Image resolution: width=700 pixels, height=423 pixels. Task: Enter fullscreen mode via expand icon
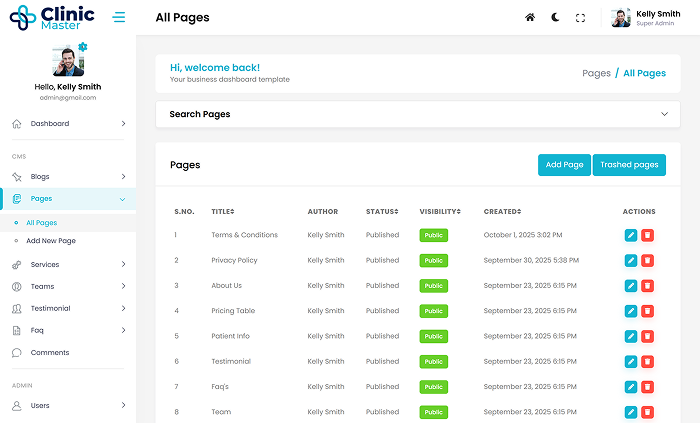click(x=580, y=18)
